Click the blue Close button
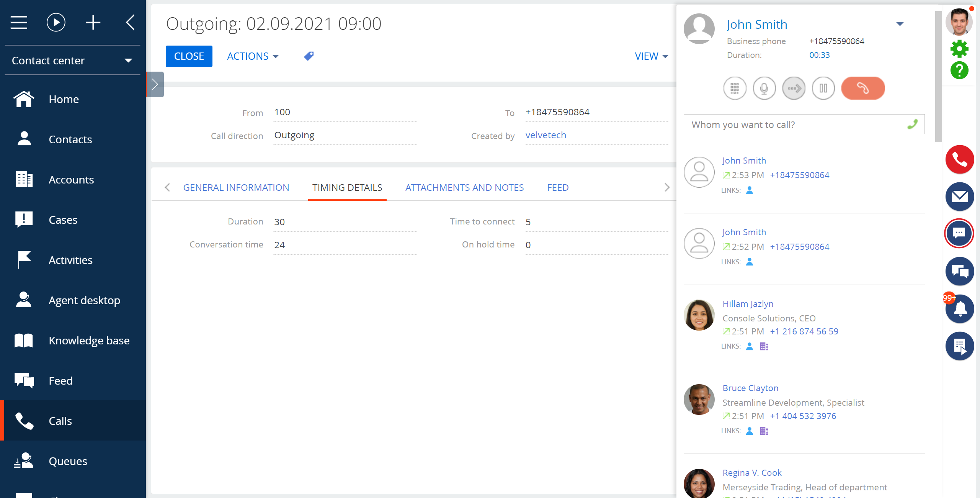 [x=189, y=56]
